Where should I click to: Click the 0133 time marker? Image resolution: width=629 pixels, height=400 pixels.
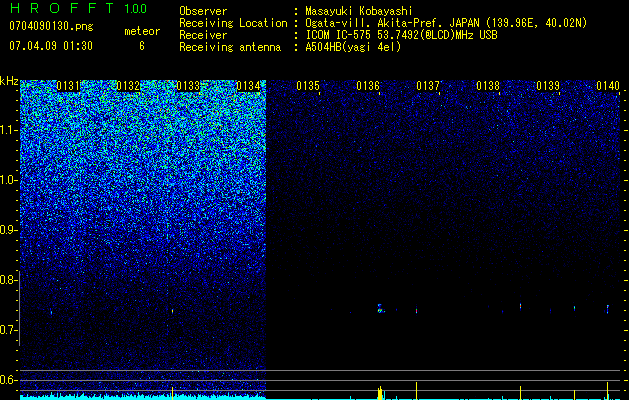[x=188, y=86]
